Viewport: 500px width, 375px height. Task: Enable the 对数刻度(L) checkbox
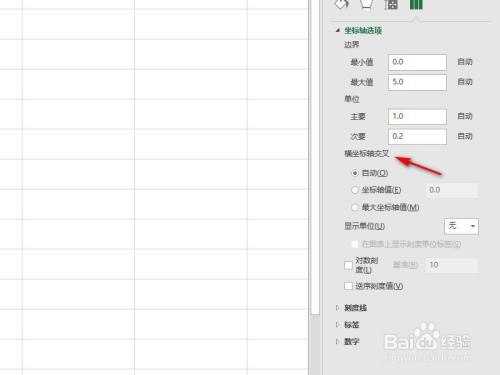pos(348,265)
